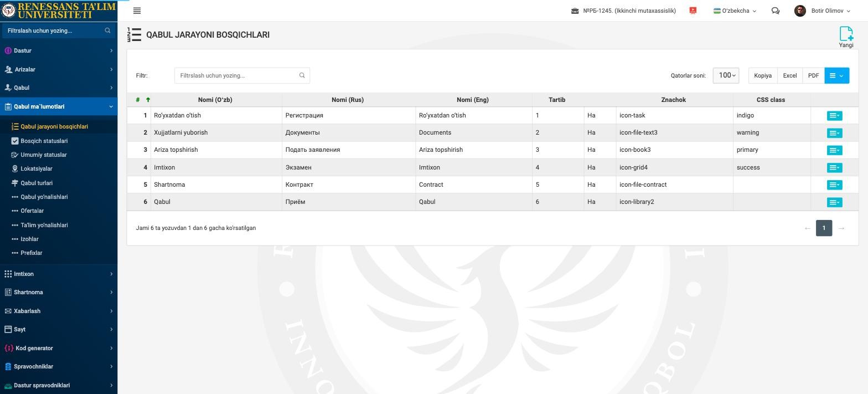Expand the Imtixon sidebar menu
This screenshot has width=868, height=394.
(59, 274)
